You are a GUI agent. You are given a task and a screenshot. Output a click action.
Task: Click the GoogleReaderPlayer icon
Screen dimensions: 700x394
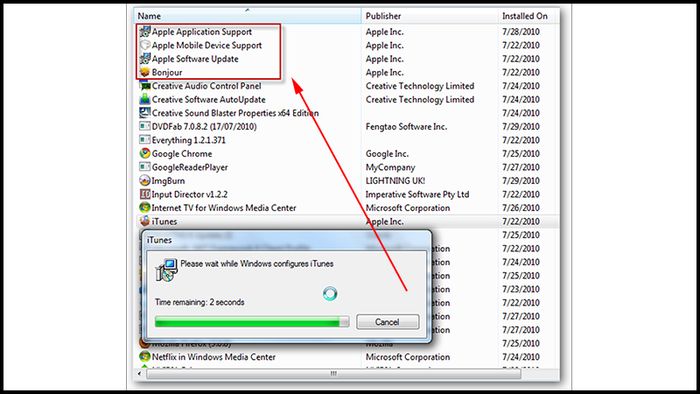pyautogui.click(x=145, y=167)
